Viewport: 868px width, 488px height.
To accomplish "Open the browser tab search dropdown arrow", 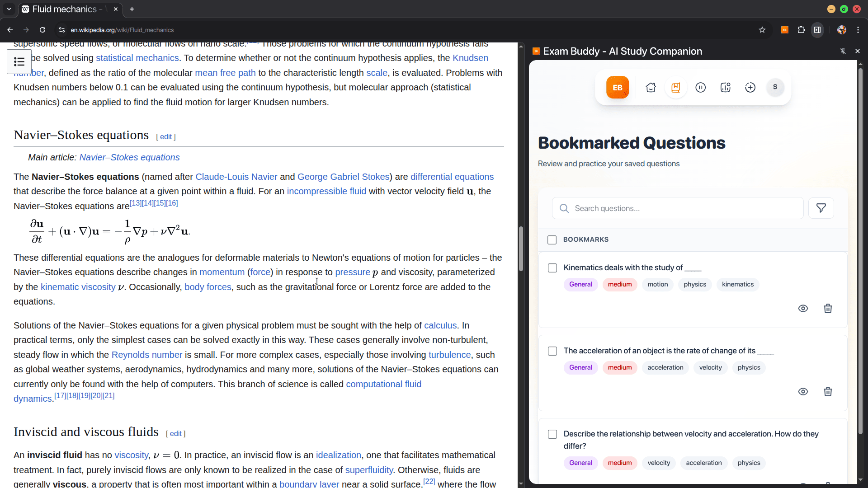I will (x=9, y=9).
